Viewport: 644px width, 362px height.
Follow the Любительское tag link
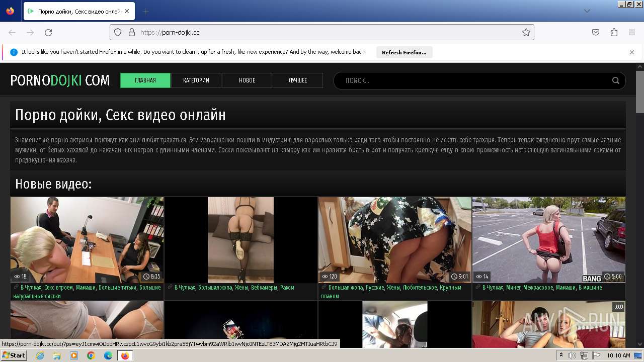pos(419,288)
